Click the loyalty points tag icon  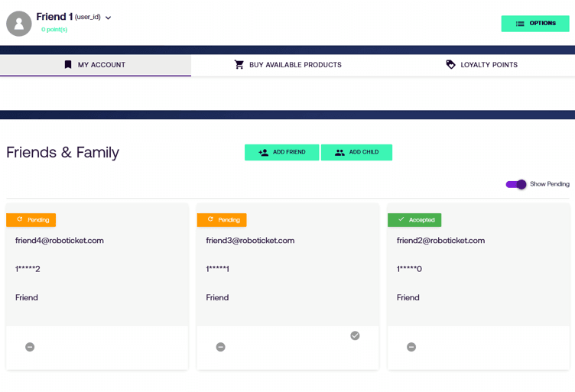pos(450,65)
